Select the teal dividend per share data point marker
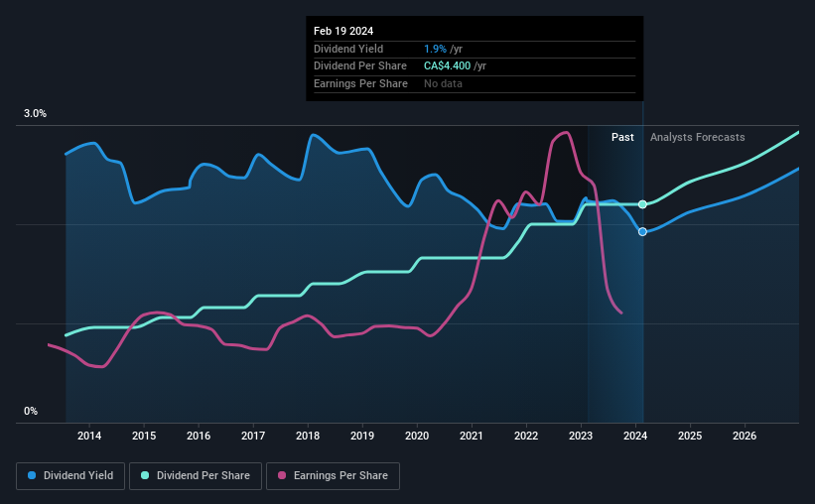The height and width of the screenshot is (504, 815). (x=643, y=204)
